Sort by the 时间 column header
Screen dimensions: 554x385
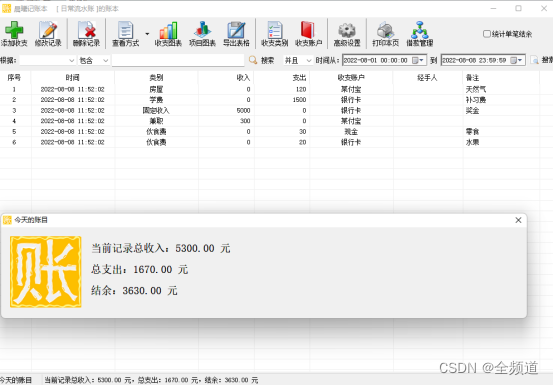tap(72, 78)
